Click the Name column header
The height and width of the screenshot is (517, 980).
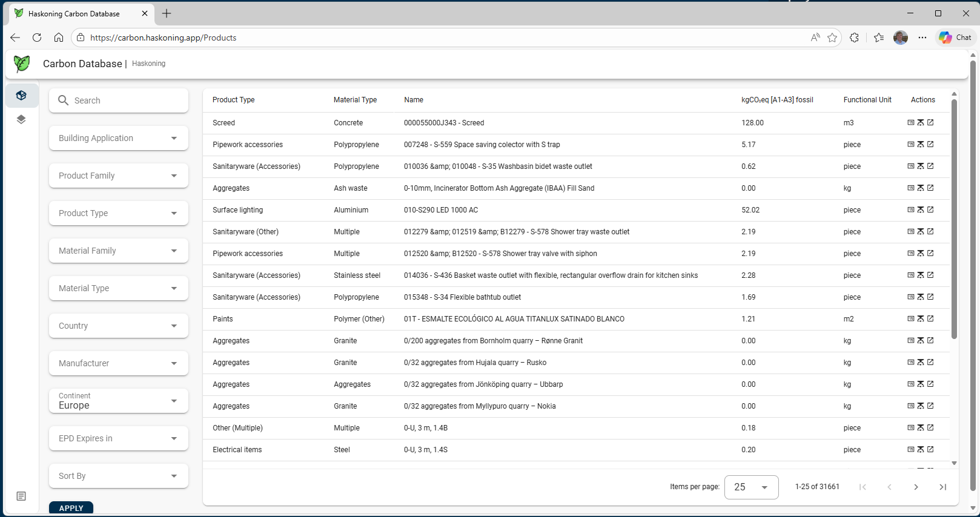(414, 100)
